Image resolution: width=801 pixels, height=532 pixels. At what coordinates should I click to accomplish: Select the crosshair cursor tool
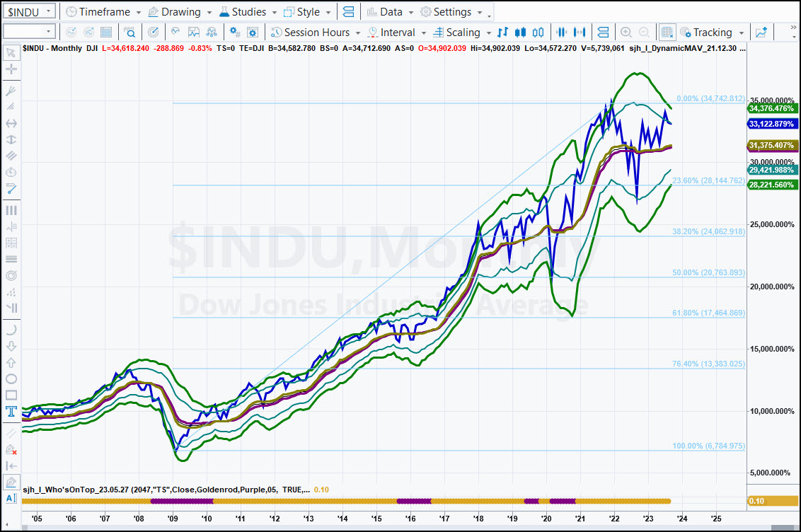point(11,69)
